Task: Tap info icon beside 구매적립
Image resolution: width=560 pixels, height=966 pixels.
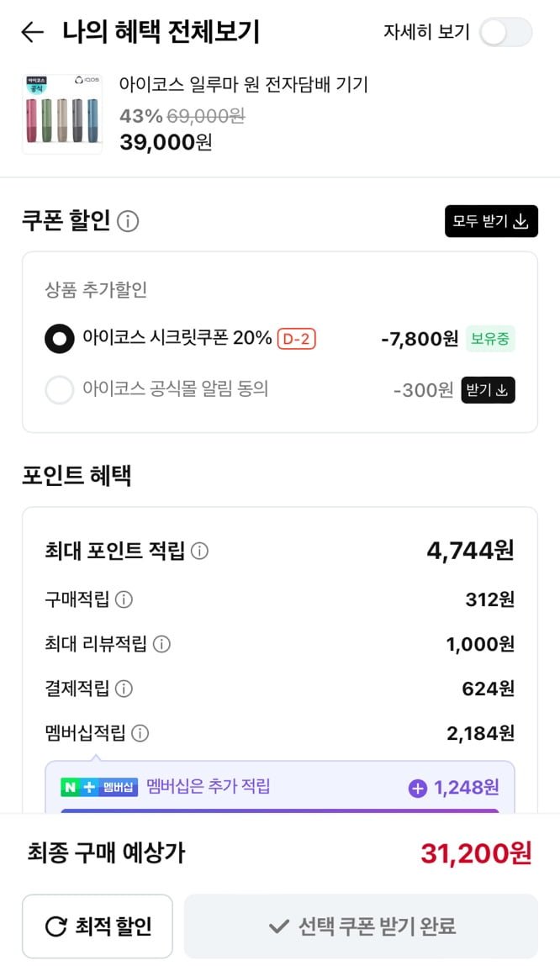Action: point(124,599)
